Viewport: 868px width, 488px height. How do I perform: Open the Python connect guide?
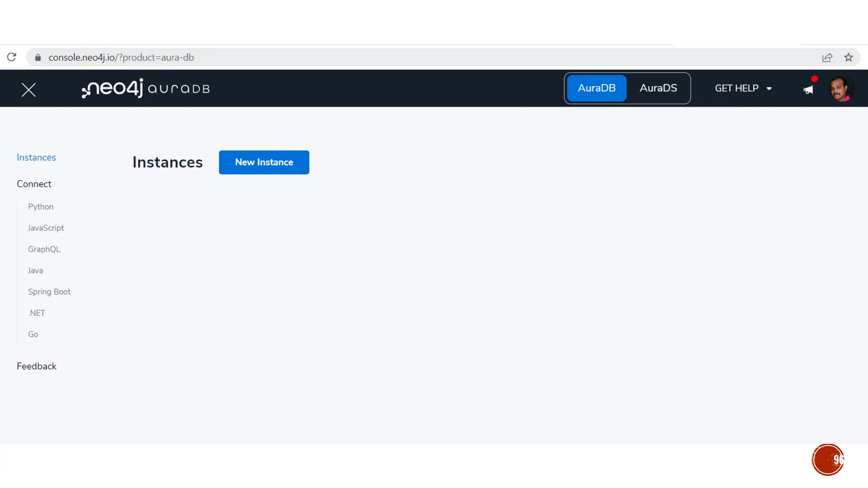41,207
